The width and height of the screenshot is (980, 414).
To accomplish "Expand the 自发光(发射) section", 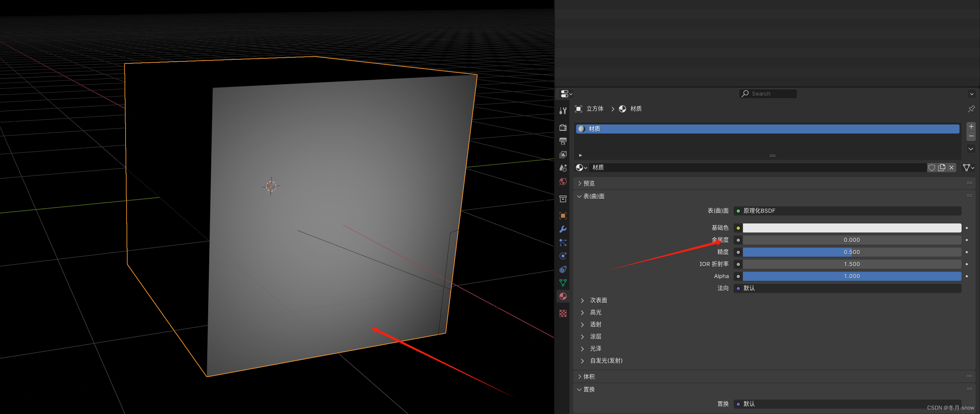I will [606, 360].
